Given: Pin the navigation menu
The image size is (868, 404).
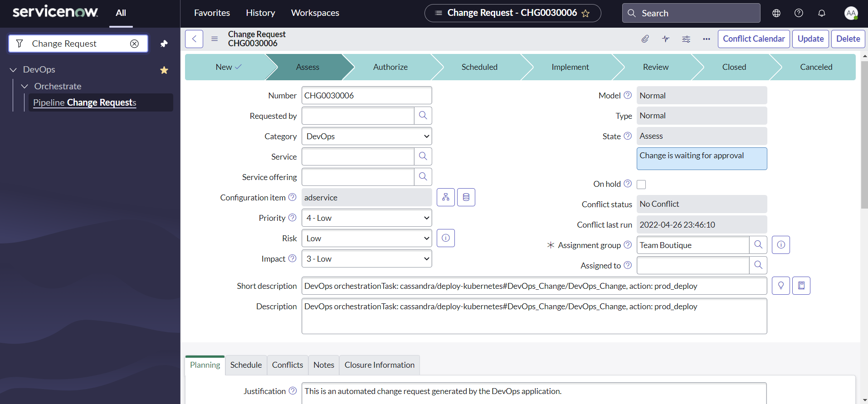Looking at the screenshot, I should [x=164, y=44].
